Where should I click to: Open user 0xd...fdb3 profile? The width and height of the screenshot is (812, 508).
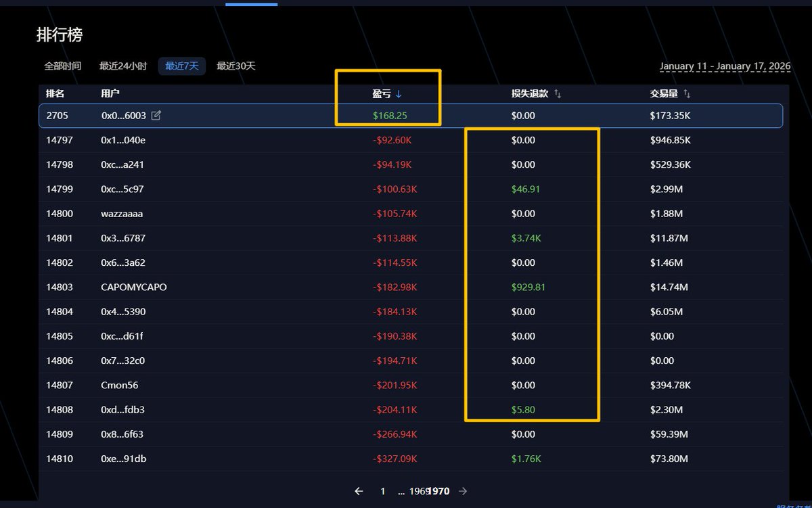(x=122, y=409)
